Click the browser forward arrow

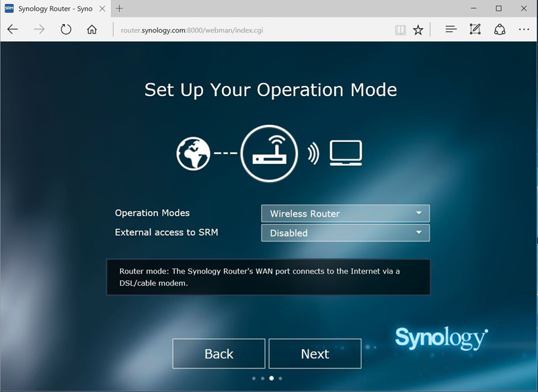coord(39,30)
